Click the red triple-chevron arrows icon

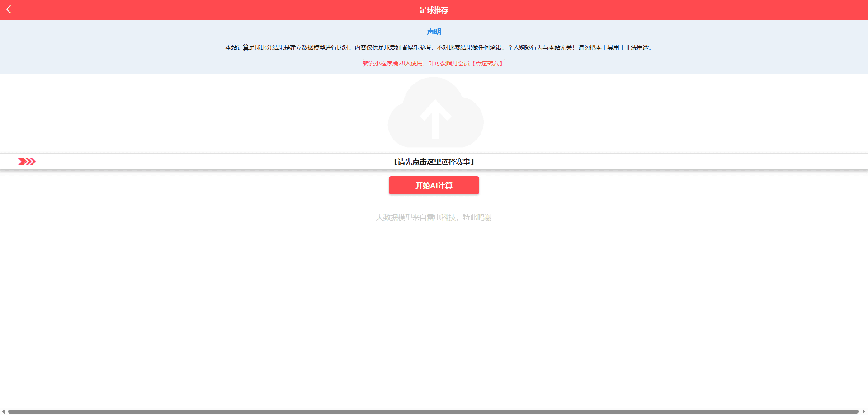pos(27,162)
